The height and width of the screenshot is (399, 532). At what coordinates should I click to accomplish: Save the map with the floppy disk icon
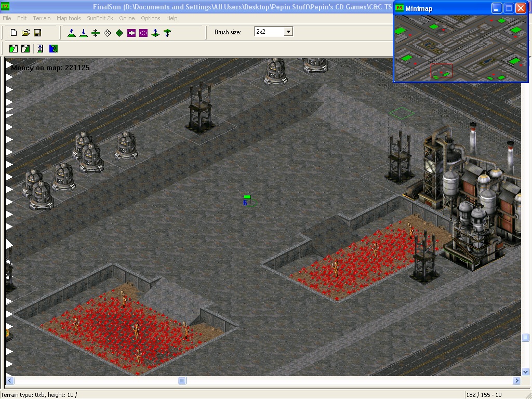tap(37, 33)
